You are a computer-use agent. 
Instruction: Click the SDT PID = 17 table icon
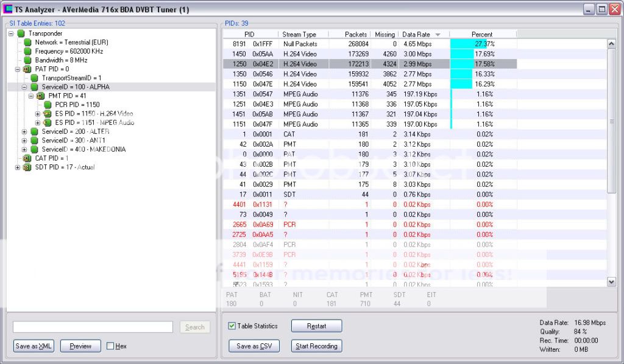point(27,167)
